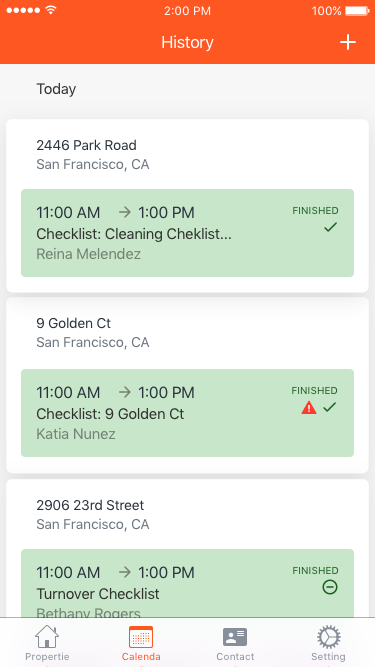
Task: Open the Contacts card icon
Action: [x=235, y=637]
